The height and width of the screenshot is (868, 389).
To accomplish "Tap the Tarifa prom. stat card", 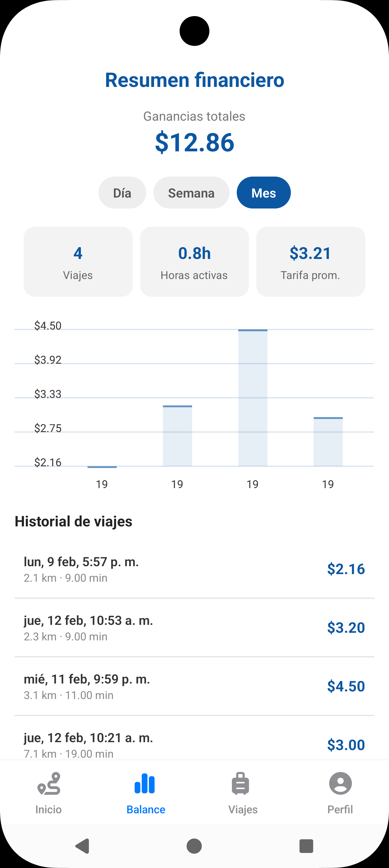I will point(311,262).
